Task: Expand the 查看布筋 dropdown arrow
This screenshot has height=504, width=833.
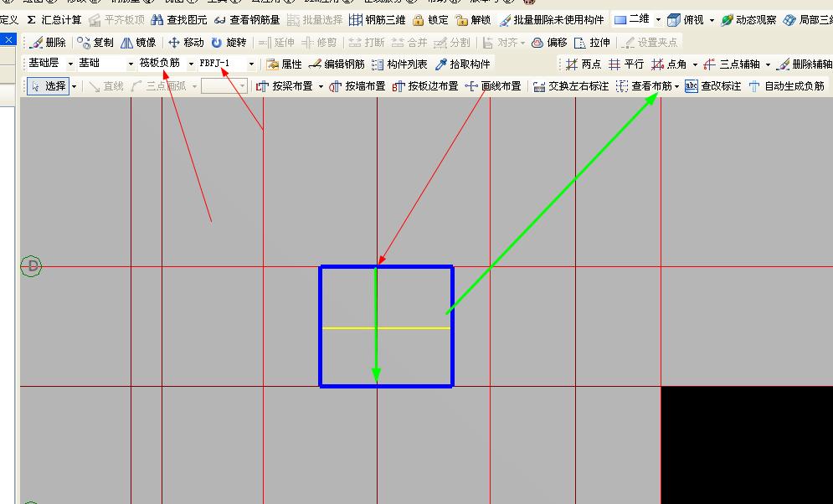Action: 676,86
